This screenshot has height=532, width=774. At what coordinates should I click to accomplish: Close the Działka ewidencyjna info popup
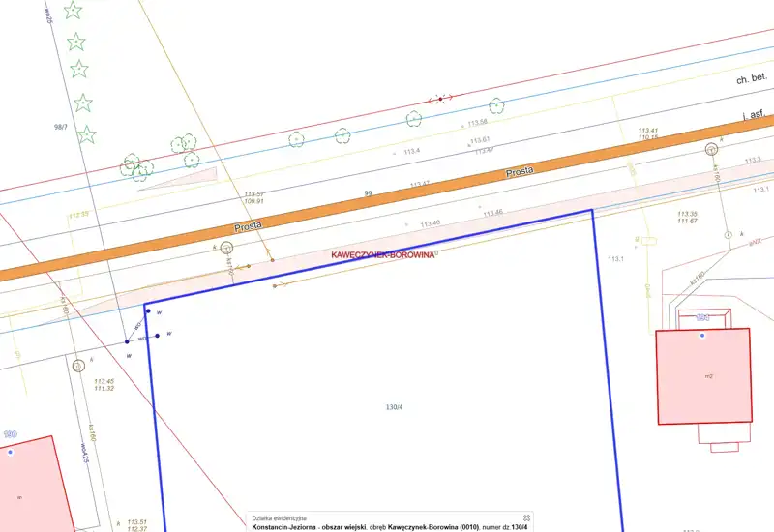click(x=526, y=517)
